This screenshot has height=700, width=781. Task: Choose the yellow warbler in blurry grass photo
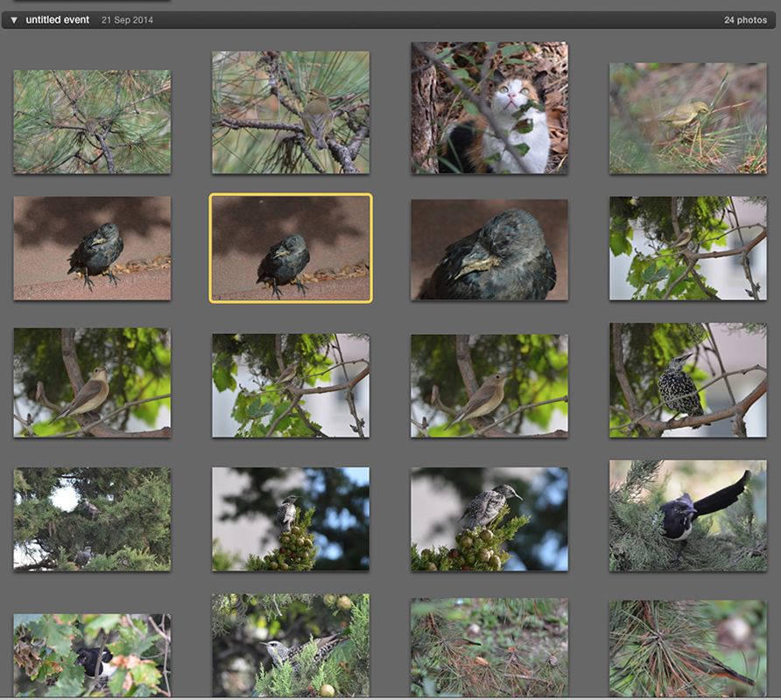click(x=688, y=118)
